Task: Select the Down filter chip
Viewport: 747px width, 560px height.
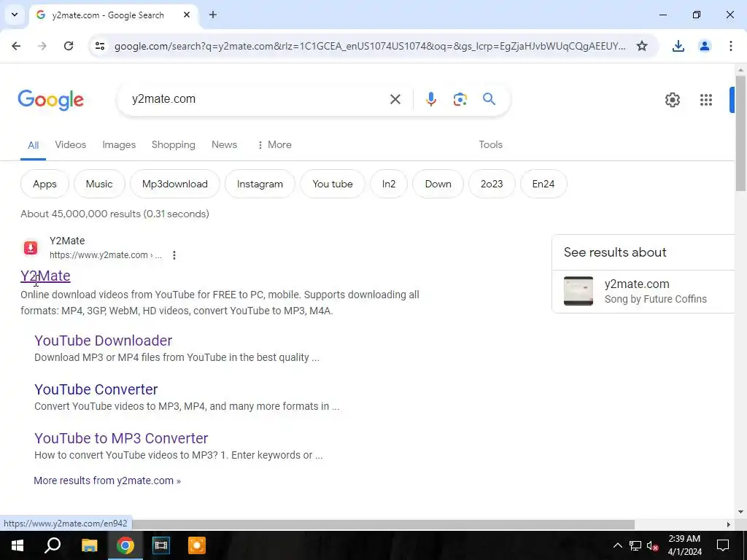Action: [438, 184]
